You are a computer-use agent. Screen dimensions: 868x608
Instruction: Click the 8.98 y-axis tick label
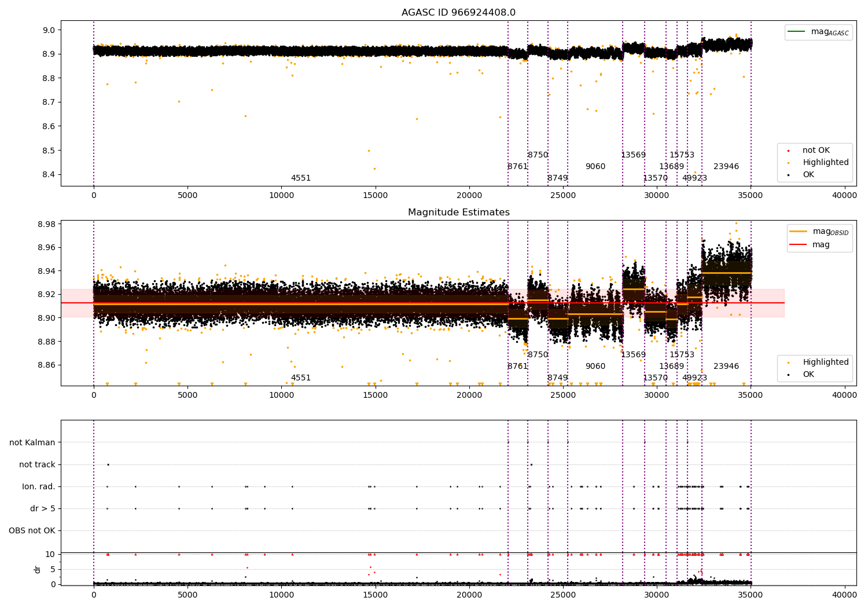46,225
